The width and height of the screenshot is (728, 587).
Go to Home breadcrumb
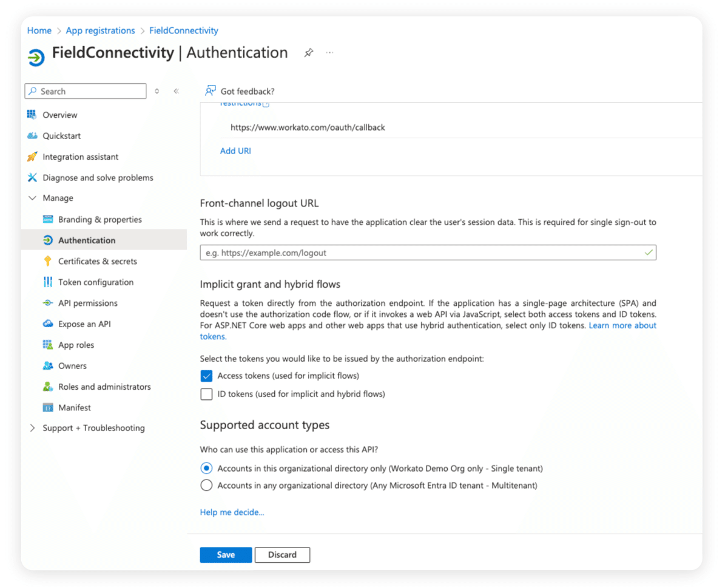[x=39, y=30]
